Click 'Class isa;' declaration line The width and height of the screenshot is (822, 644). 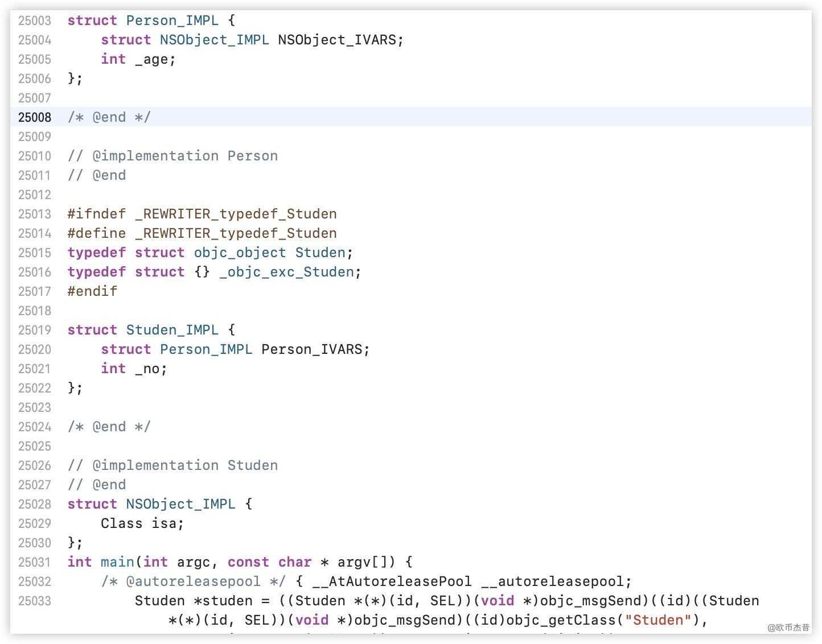tap(142, 523)
